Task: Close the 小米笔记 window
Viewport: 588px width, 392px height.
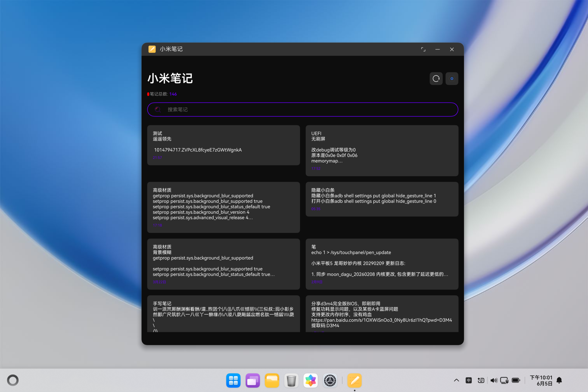Action: [452, 49]
